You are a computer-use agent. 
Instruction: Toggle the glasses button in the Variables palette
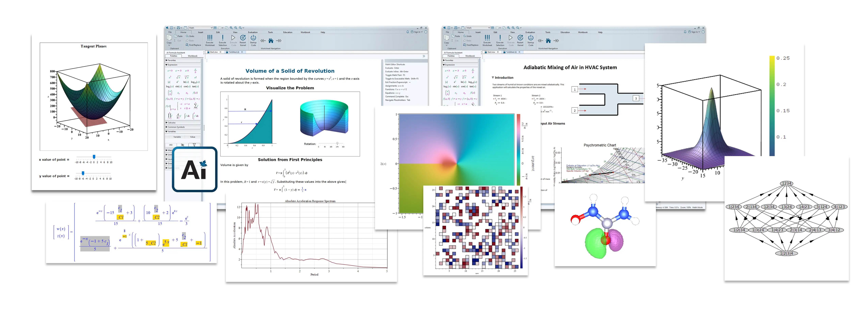pyautogui.click(x=171, y=145)
